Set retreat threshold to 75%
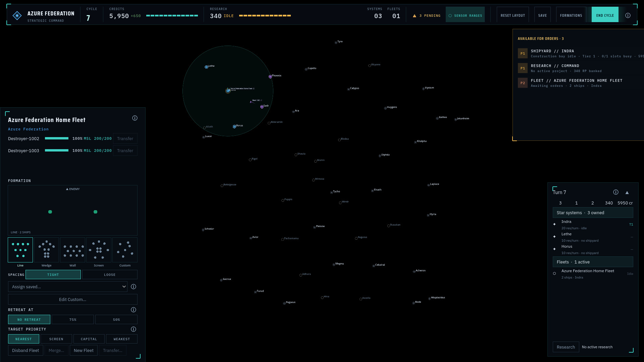The height and width of the screenshot is (362, 644). [73, 319]
